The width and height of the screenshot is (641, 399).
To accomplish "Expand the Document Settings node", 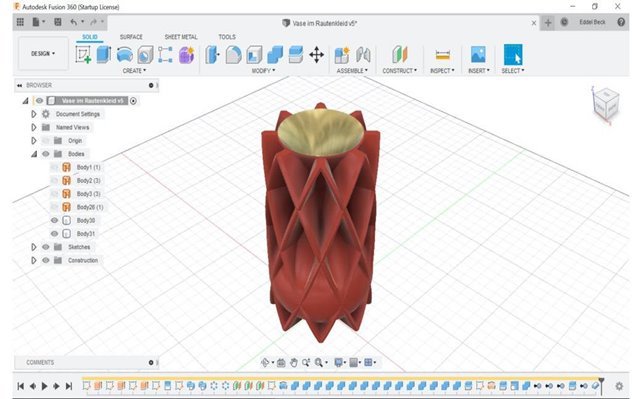I will tap(34, 114).
